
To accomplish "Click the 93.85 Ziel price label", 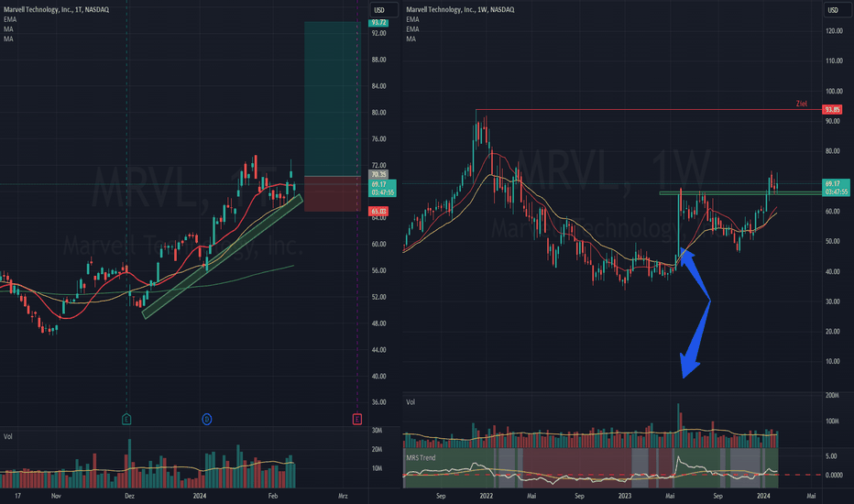I will pos(832,110).
